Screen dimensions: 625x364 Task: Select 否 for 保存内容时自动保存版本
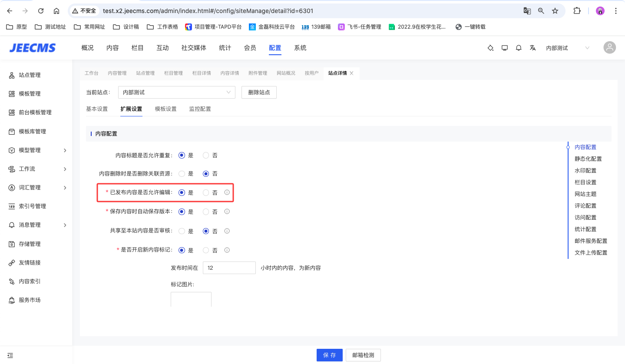(x=206, y=212)
